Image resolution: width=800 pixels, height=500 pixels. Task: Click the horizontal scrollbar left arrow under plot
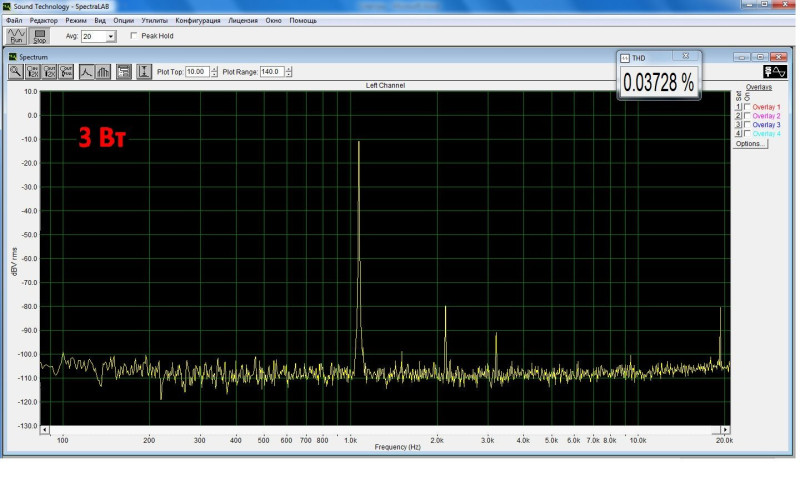click(45, 430)
